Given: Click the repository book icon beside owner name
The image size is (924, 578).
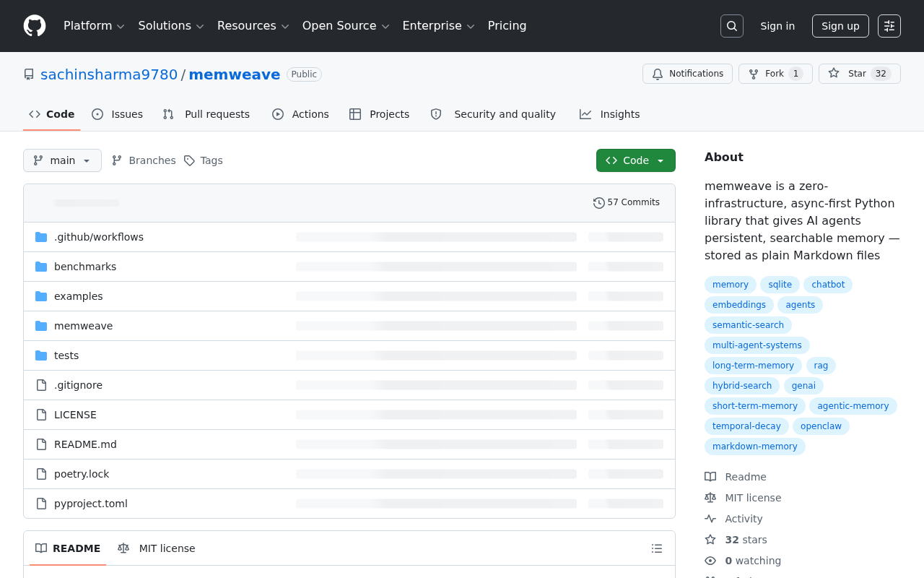Looking at the screenshot, I should [29, 74].
